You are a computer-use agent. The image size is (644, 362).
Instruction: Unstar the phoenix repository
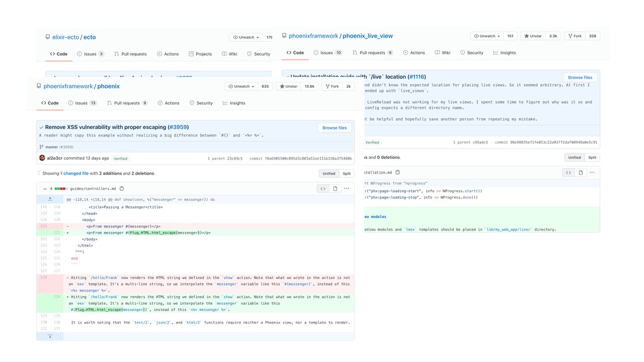[288, 86]
